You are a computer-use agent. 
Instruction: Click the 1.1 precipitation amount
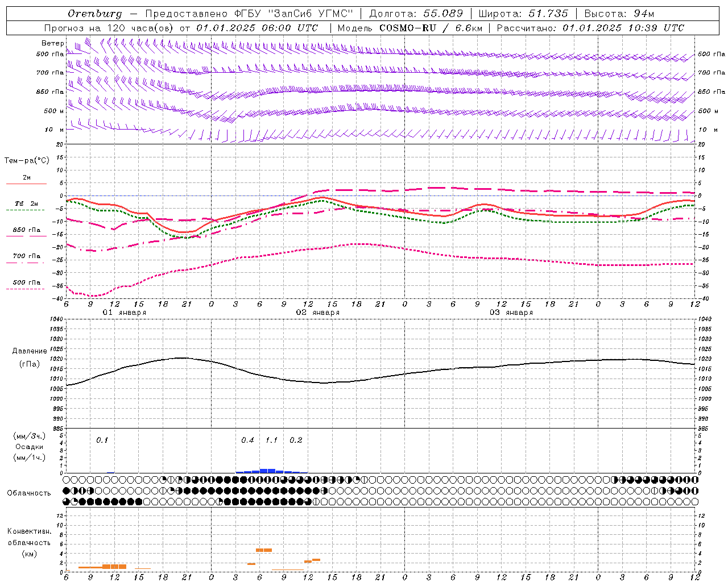click(272, 440)
